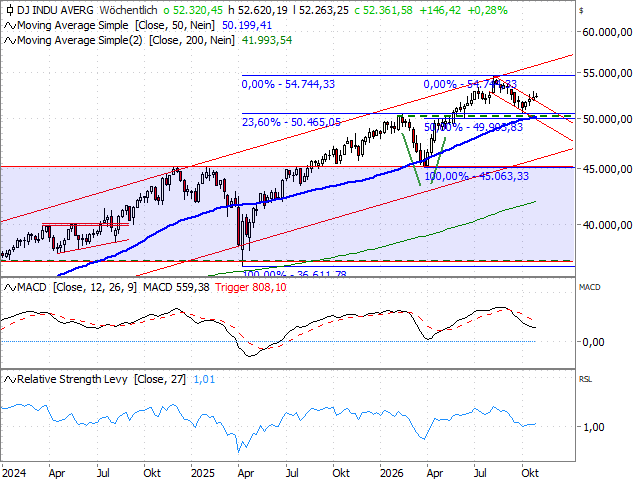
Task: Click the RSL axis title on right
Action: [x=585, y=380]
